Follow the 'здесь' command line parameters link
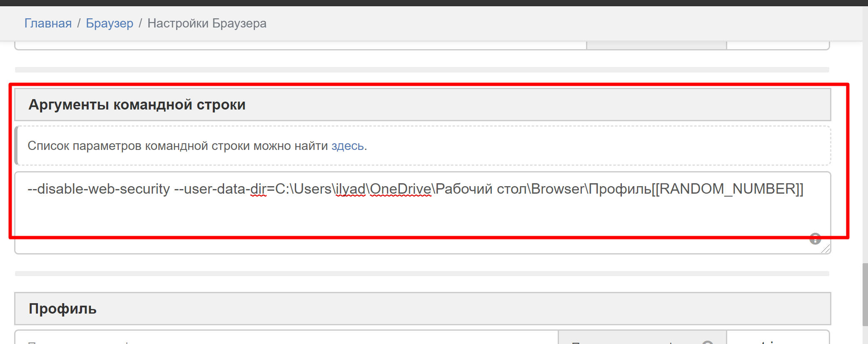868x344 pixels. 347,146
